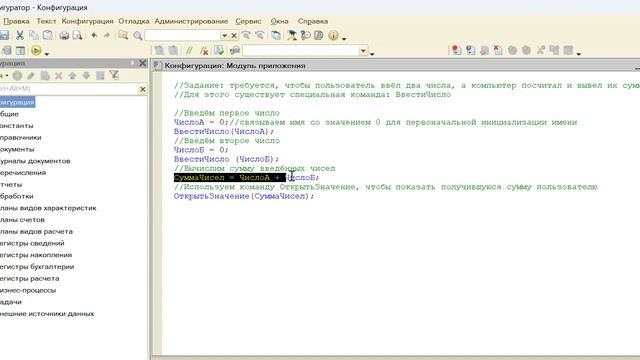
Task: Open the Сервис menu
Action: coord(248,21)
